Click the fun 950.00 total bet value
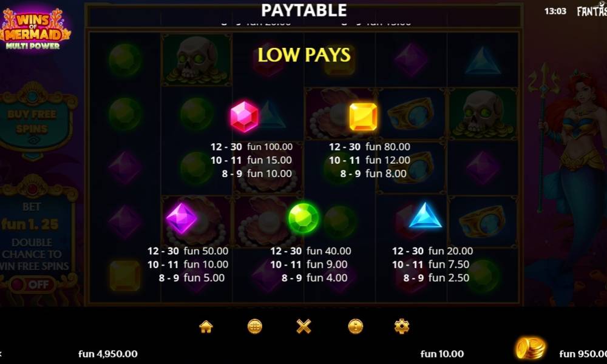This screenshot has height=364, width=607. pos(583,354)
